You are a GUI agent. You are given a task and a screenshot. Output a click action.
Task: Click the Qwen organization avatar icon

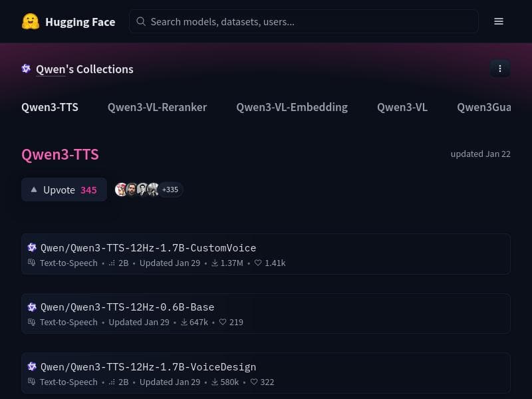26,68
